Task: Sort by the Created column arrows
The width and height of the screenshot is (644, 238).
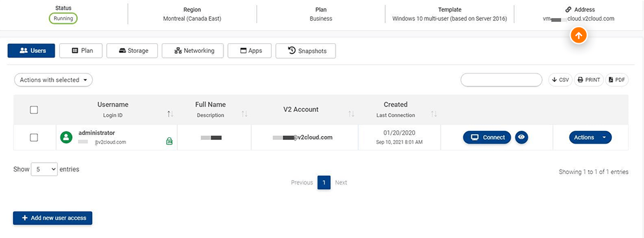Action: [x=433, y=114]
